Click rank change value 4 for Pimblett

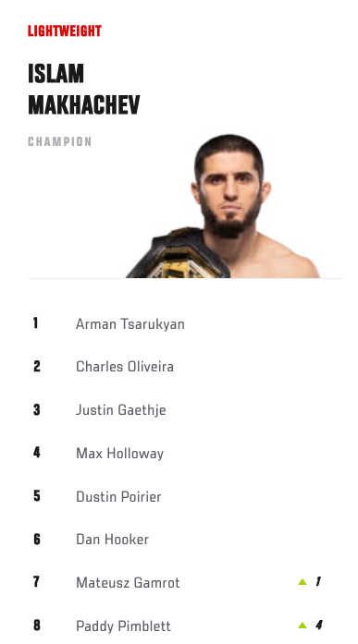[x=318, y=626]
